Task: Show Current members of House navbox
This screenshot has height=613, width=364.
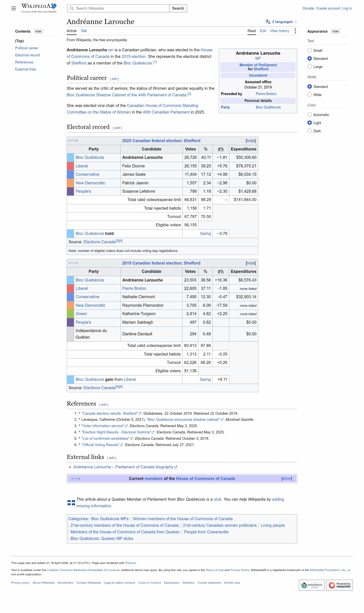Action: 287,478
